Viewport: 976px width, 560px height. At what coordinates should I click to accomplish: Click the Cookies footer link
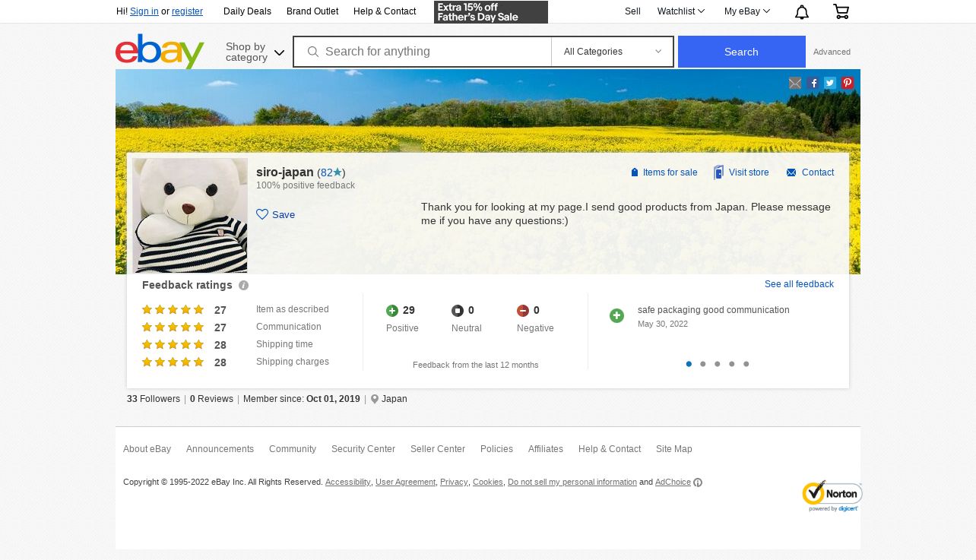tap(488, 482)
